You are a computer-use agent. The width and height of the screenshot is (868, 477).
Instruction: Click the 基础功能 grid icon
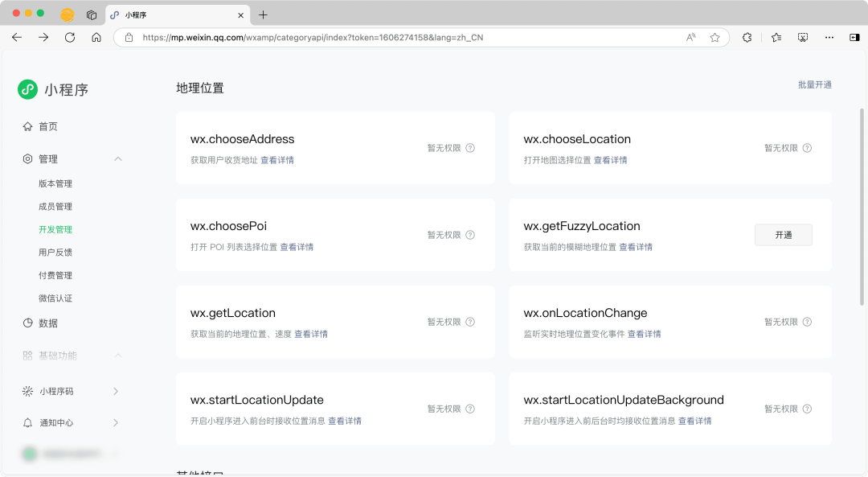pyautogui.click(x=27, y=356)
